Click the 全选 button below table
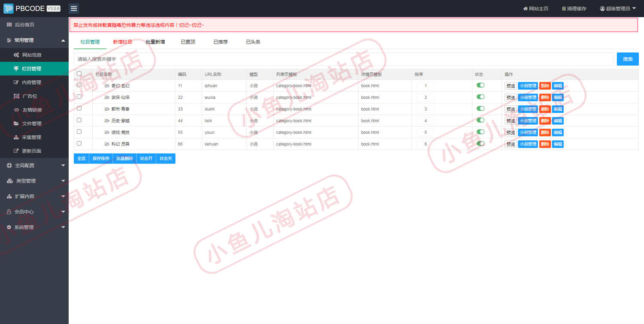The height and width of the screenshot is (324, 644). pos(81,158)
